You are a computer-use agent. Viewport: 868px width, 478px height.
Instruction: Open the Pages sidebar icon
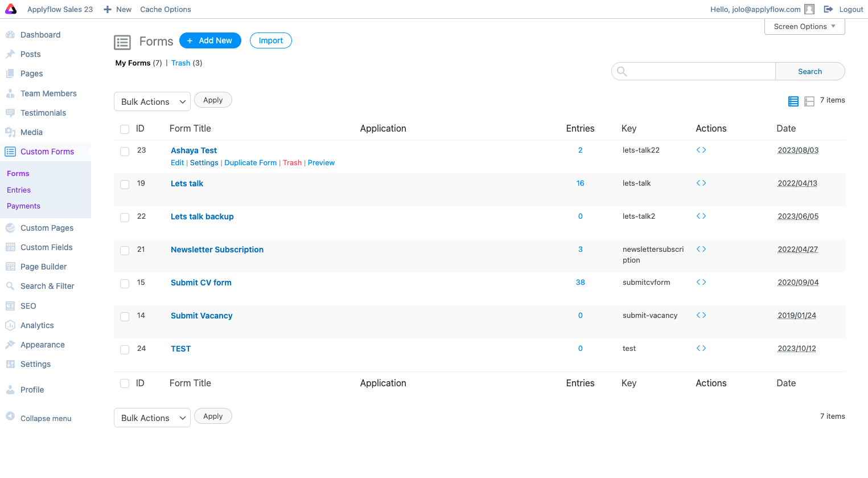10,73
